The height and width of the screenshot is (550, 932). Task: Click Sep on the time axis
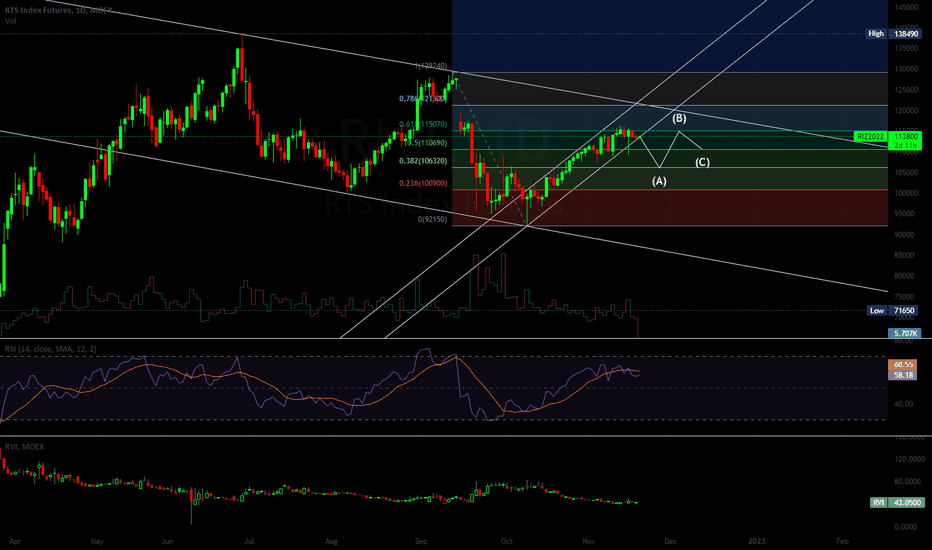(421, 542)
